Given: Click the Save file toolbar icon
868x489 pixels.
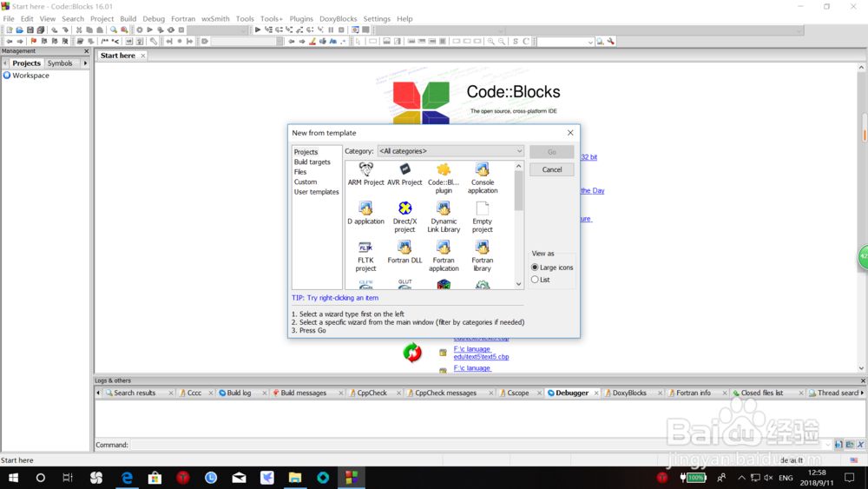Looking at the screenshot, I should pyautogui.click(x=30, y=30).
